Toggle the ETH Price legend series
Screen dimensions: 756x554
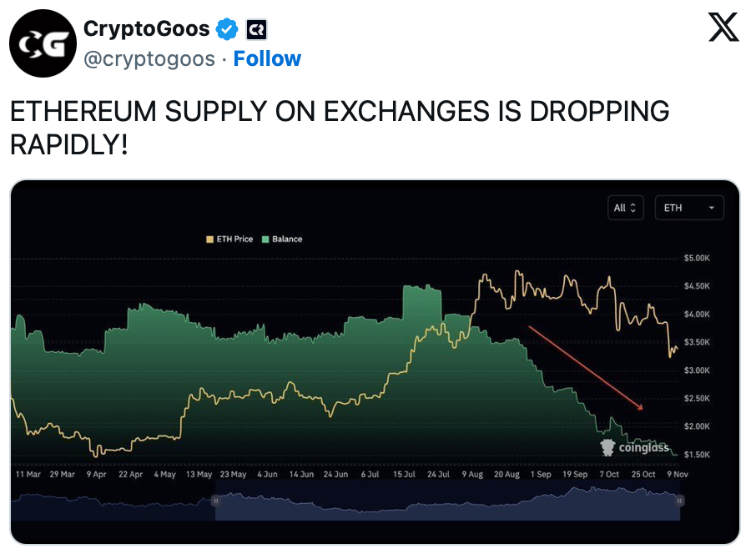[229, 239]
